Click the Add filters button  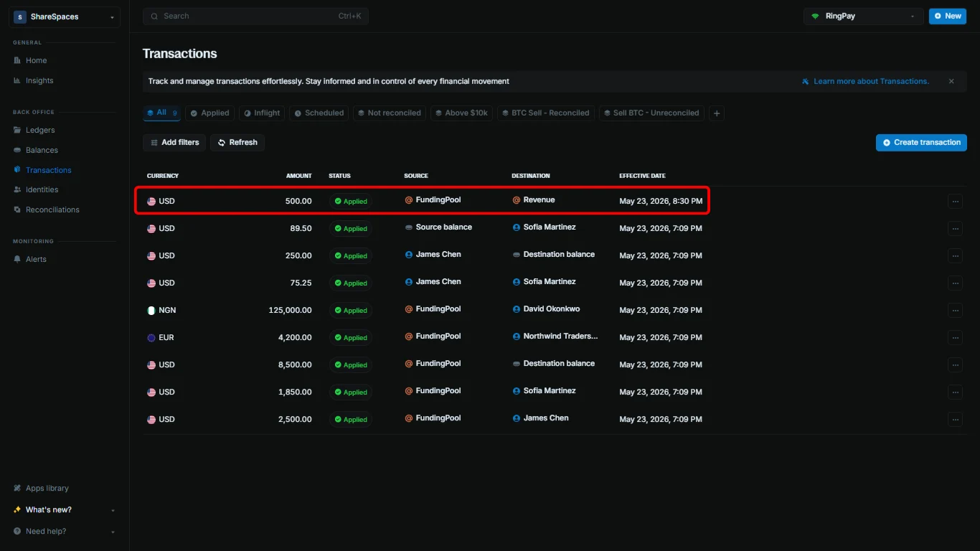(x=174, y=142)
